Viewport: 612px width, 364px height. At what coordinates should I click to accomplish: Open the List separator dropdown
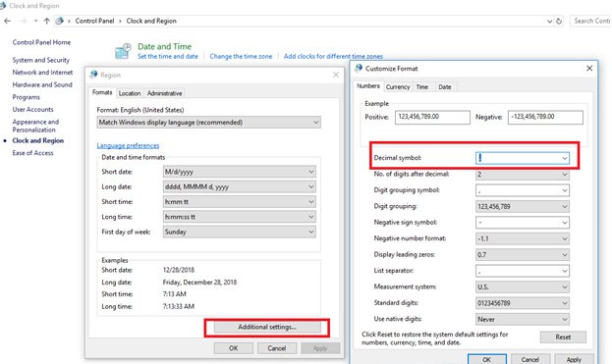523,271
